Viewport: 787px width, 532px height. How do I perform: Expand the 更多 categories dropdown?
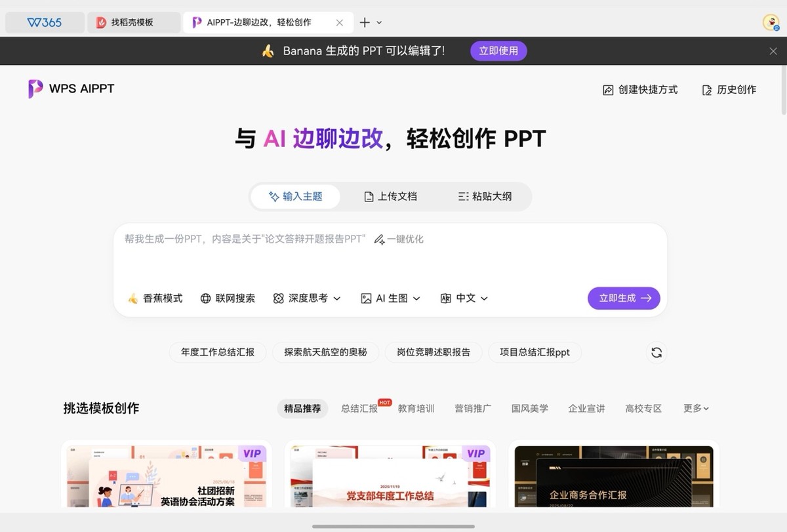coord(696,408)
